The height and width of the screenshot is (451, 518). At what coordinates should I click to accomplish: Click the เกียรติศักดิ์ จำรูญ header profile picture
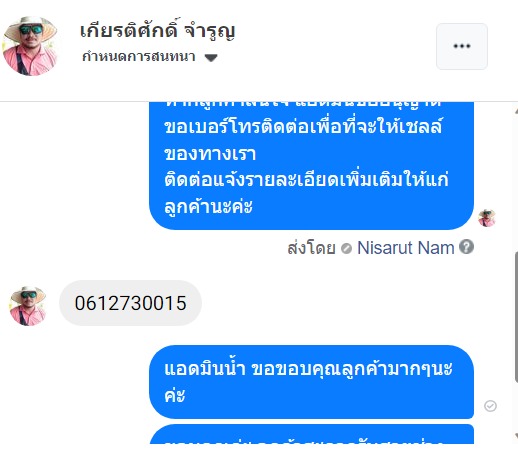30,46
